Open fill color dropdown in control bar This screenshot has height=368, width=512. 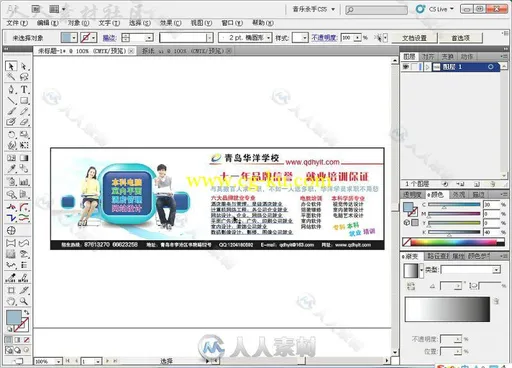pos(74,38)
